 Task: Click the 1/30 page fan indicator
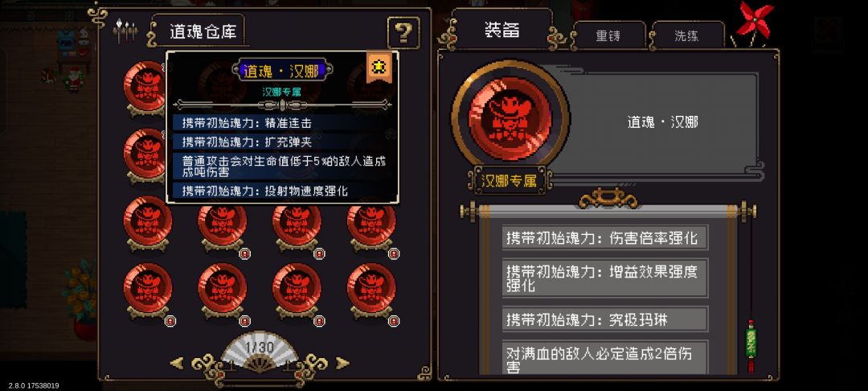pos(259,350)
